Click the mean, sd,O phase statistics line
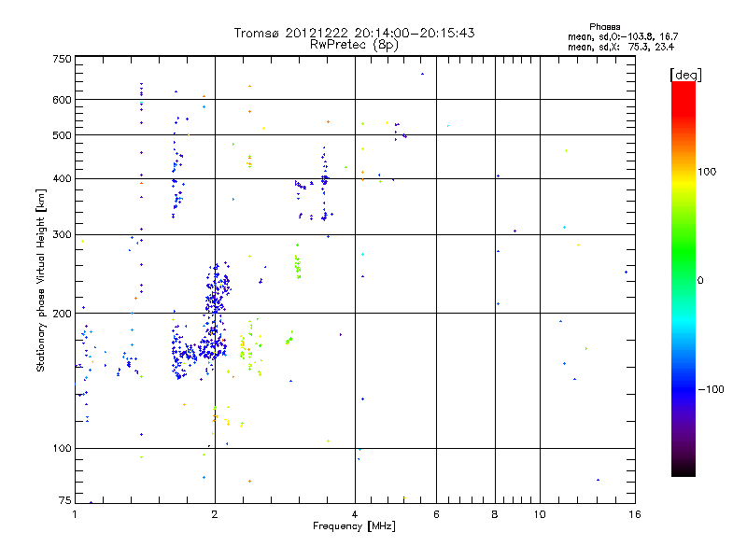This screenshot has height=560, width=747. click(623, 36)
